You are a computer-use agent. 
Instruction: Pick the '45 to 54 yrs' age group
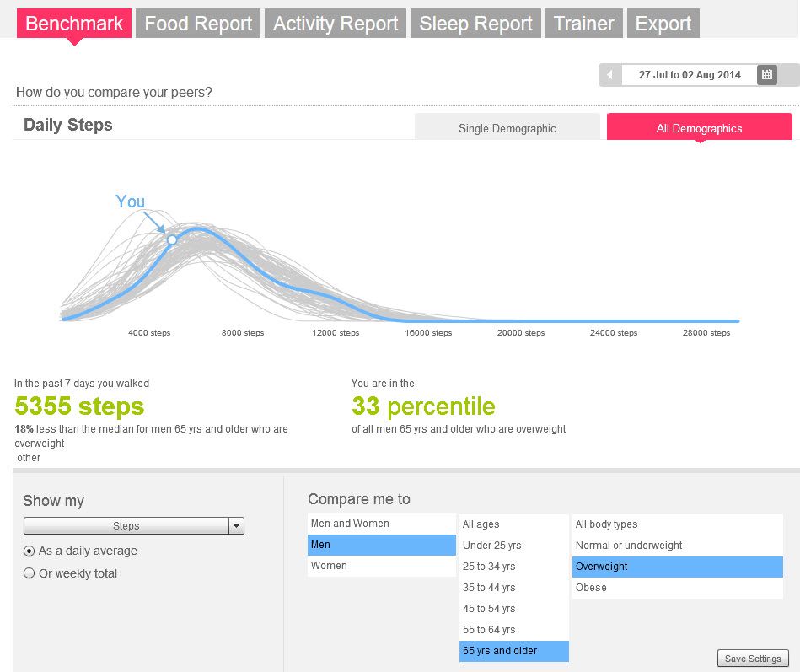(x=513, y=609)
